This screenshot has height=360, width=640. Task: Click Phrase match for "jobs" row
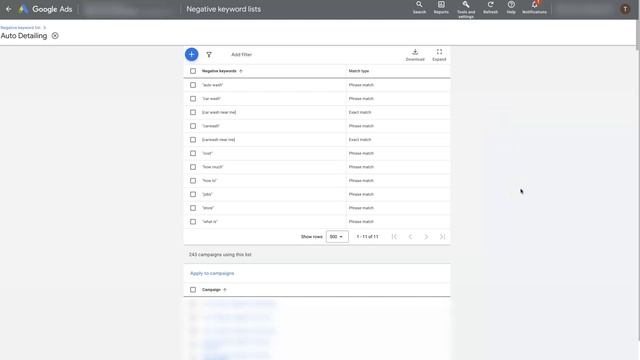(361, 194)
